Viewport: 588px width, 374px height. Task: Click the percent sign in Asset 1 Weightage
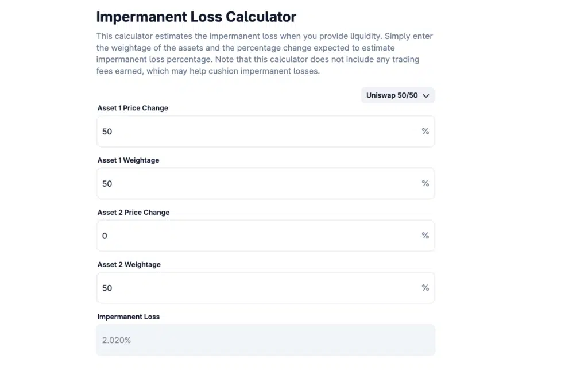click(425, 183)
